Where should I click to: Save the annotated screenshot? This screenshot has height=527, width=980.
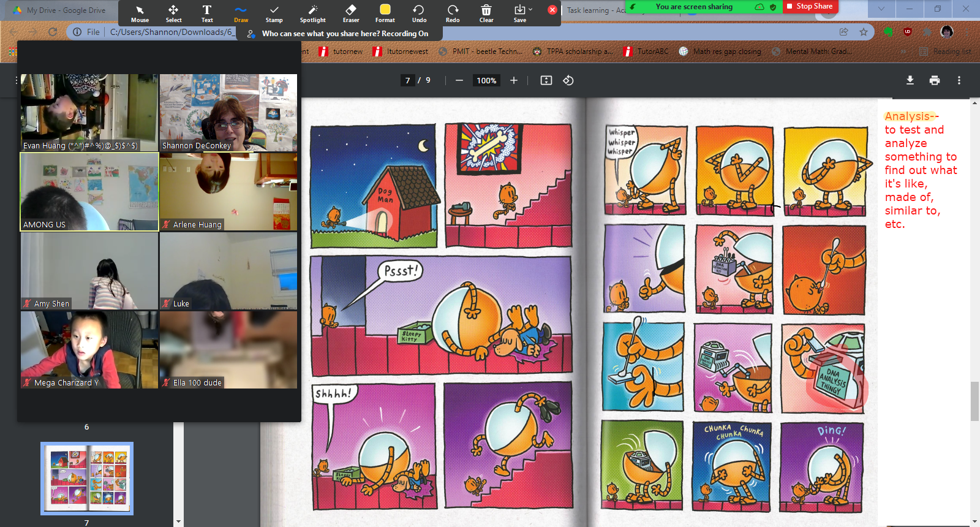(x=519, y=13)
